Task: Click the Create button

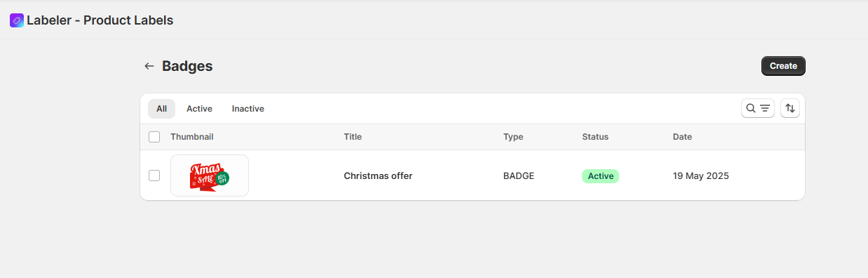Action: tap(783, 66)
